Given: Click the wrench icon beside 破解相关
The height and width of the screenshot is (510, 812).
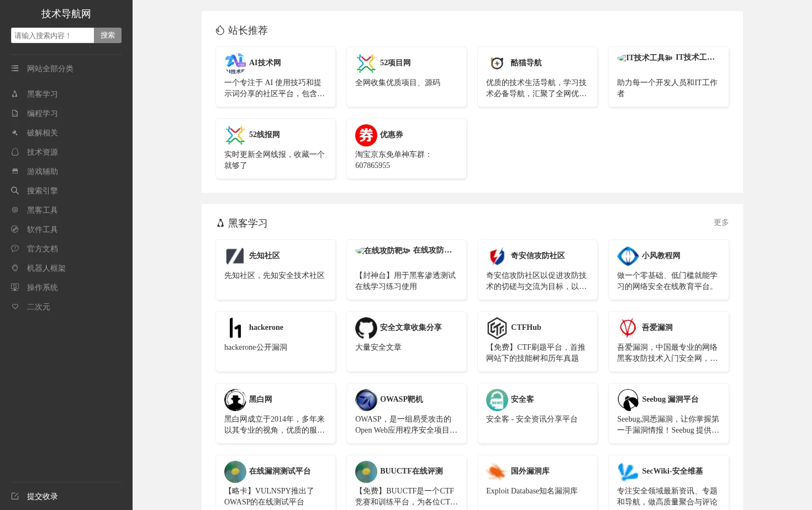Looking at the screenshot, I should point(15,133).
